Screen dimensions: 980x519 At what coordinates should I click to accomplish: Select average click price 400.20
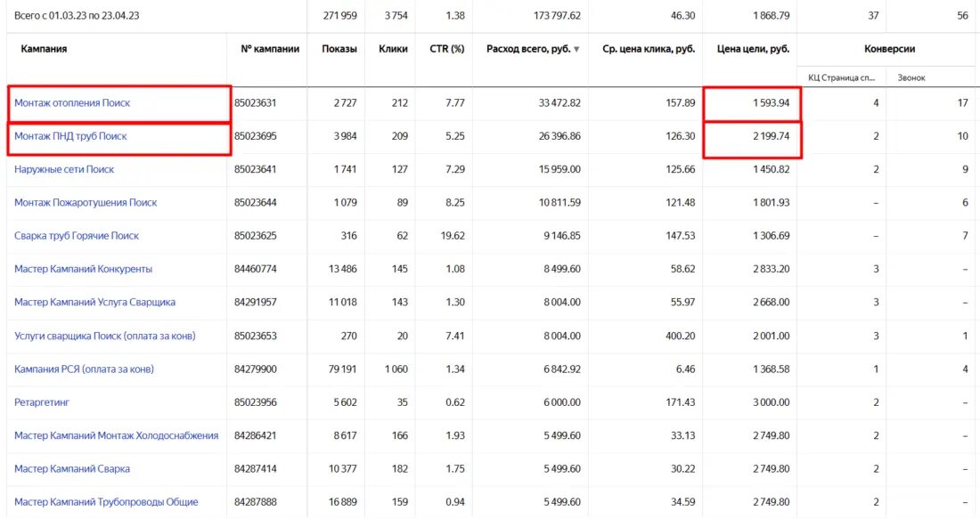pos(680,336)
